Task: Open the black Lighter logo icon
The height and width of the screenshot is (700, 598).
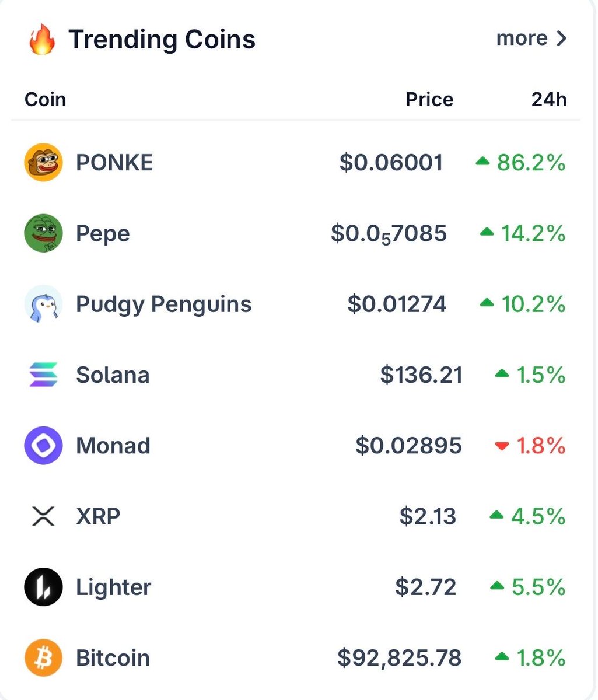Action: [x=43, y=587]
